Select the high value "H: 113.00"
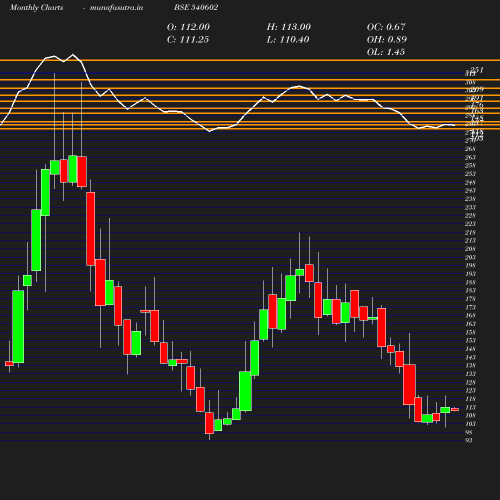Image resolution: width=500 pixels, height=500 pixels. [x=288, y=27]
